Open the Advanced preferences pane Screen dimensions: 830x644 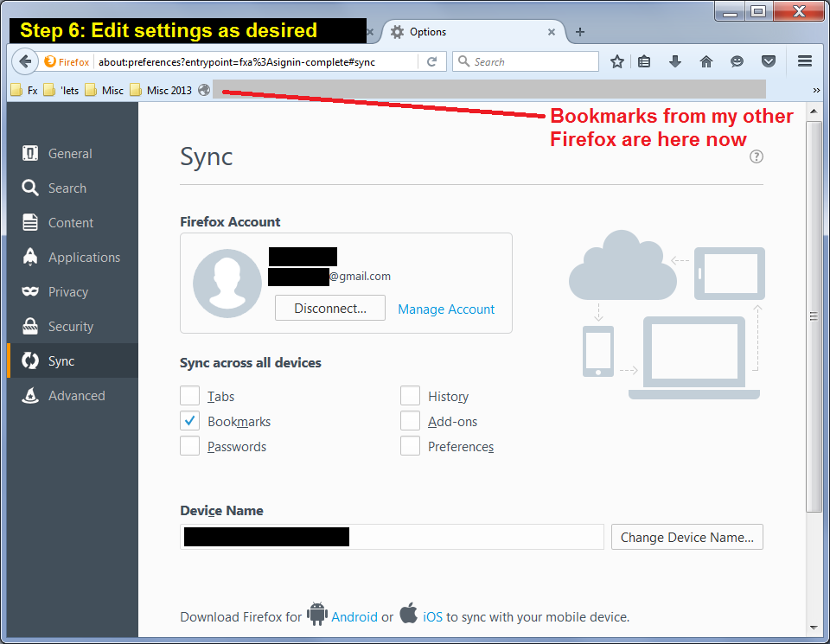tap(72, 395)
